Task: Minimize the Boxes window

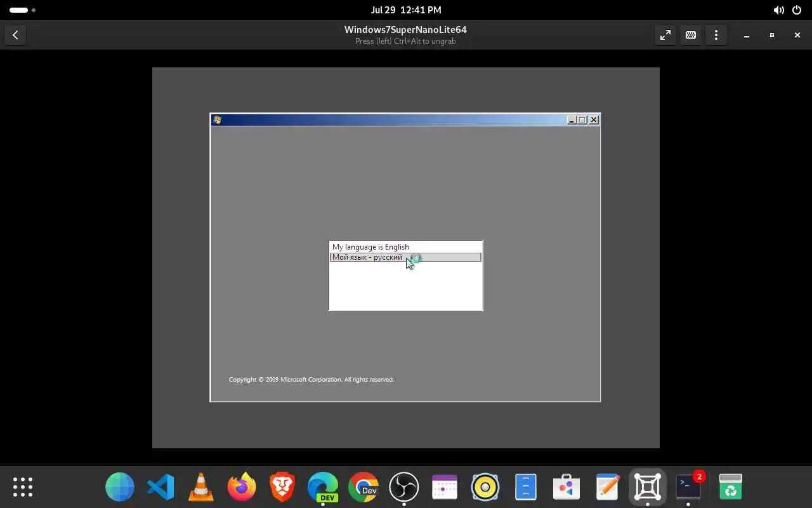Action: (747, 35)
